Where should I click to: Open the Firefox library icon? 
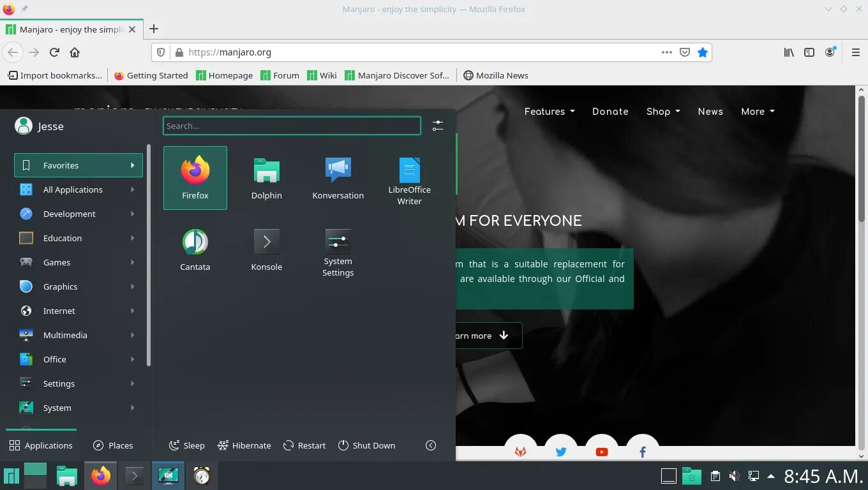(x=789, y=52)
